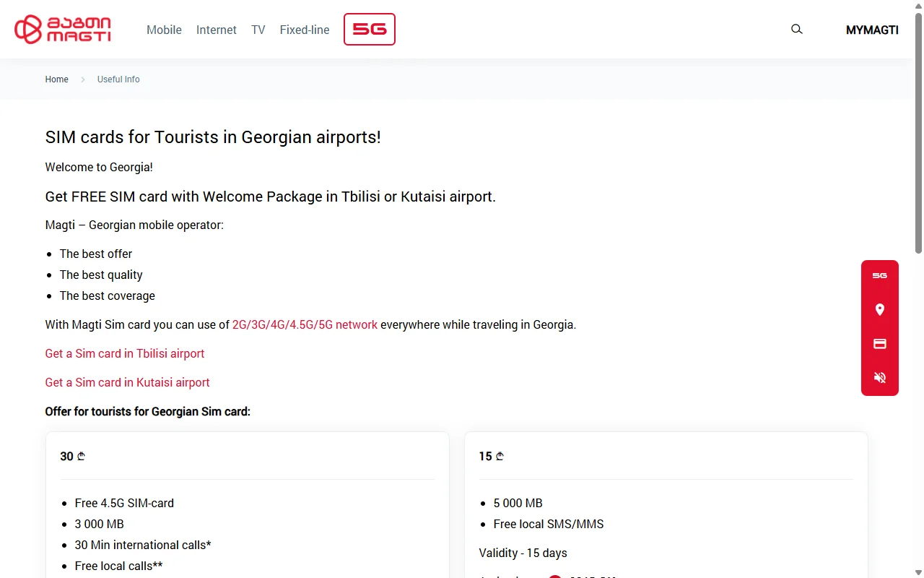Open the Fixed-line menu
924x578 pixels.
point(305,30)
